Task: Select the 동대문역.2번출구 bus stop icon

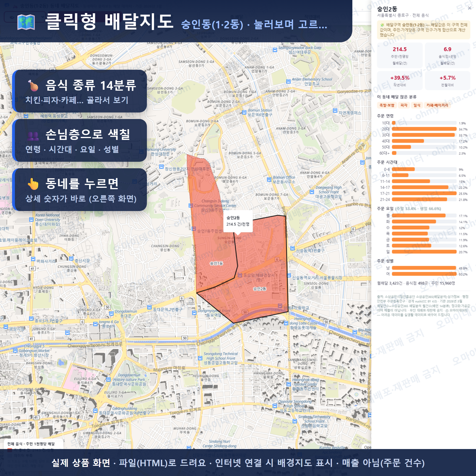Action: [149, 307]
